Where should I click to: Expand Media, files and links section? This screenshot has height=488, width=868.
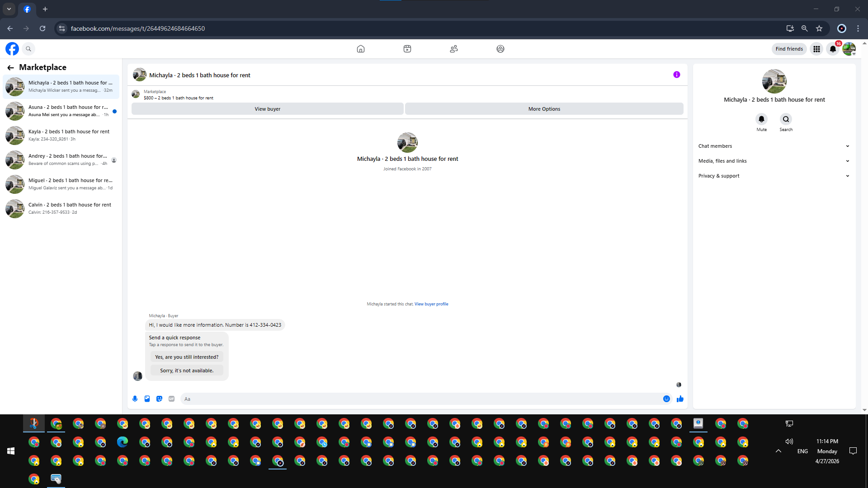[774, 161]
